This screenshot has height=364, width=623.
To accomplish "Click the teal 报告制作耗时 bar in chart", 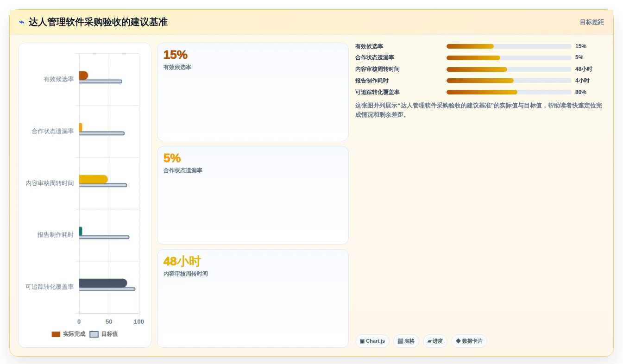I will 81,231.
